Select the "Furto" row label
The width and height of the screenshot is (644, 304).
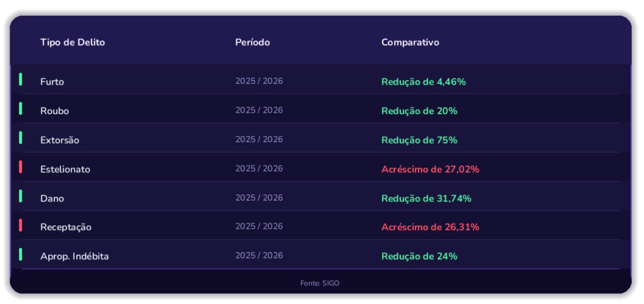(52, 82)
